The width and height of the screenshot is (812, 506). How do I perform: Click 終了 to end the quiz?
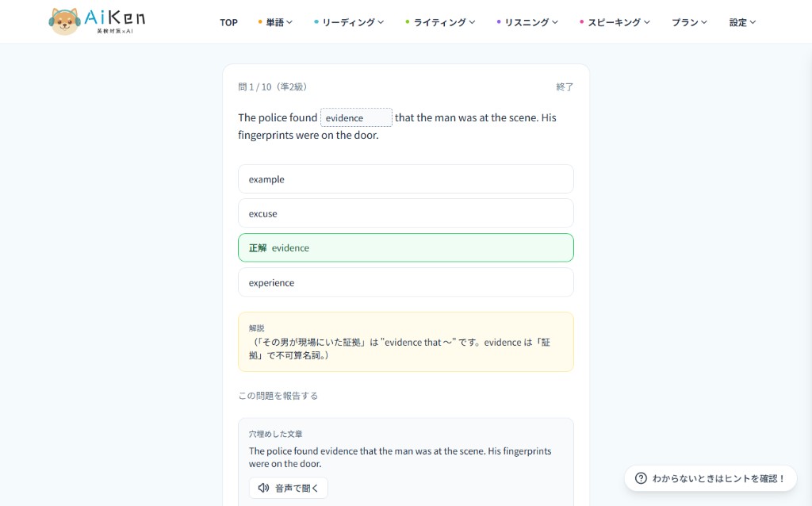click(565, 87)
